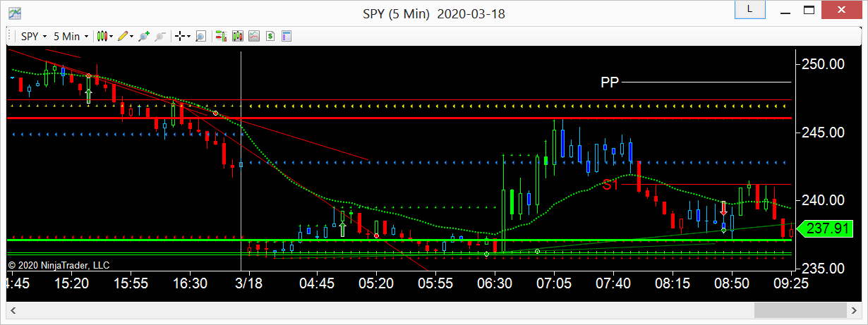Click the L link button in title bar
The width and height of the screenshot is (868, 325).
[749, 10]
